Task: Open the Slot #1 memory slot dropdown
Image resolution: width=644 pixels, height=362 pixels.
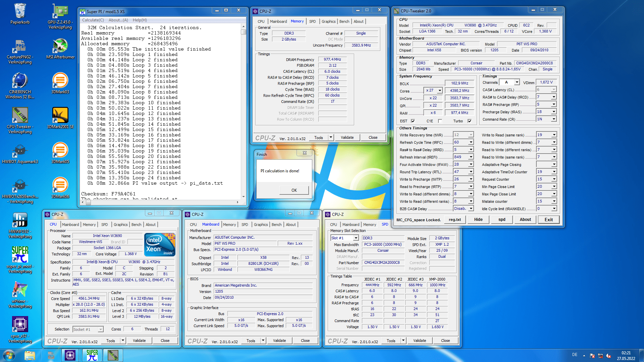Action: point(356,238)
